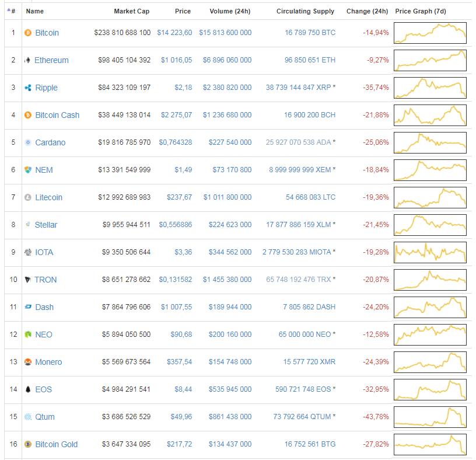476x460 pixels.
Task: Click the NEM logo icon
Action: (x=28, y=170)
